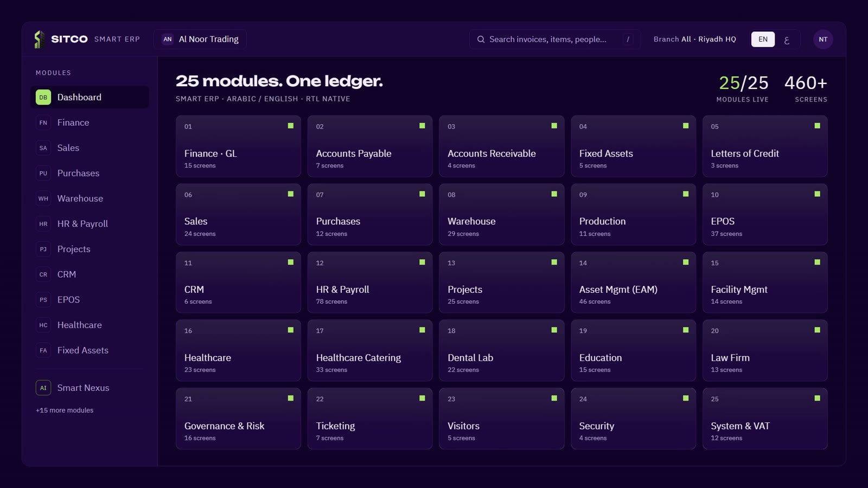The width and height of the screenshot is (868, 488).
Task: Select the SA Sales badge in sidebar
Action: [43, 148]
